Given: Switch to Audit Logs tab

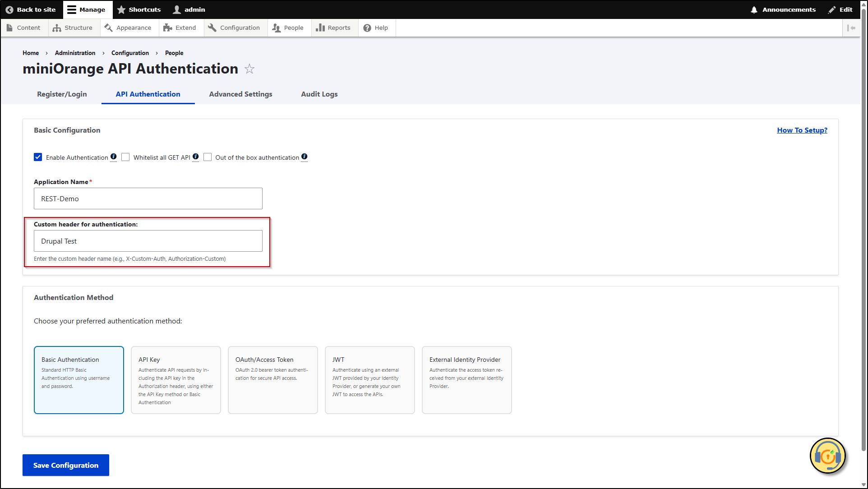Looking at the screenshot, I should tap(319, 94).
